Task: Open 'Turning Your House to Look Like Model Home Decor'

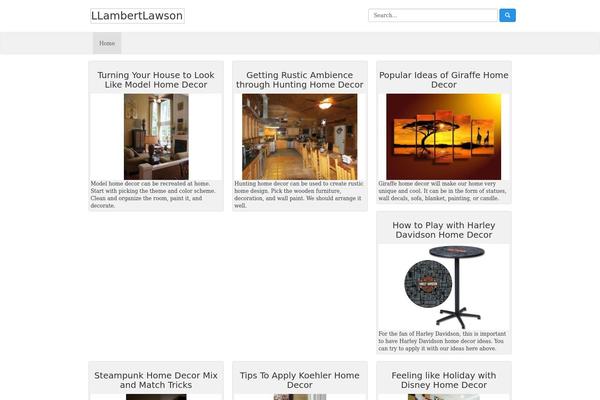Action: click(156, 80)
